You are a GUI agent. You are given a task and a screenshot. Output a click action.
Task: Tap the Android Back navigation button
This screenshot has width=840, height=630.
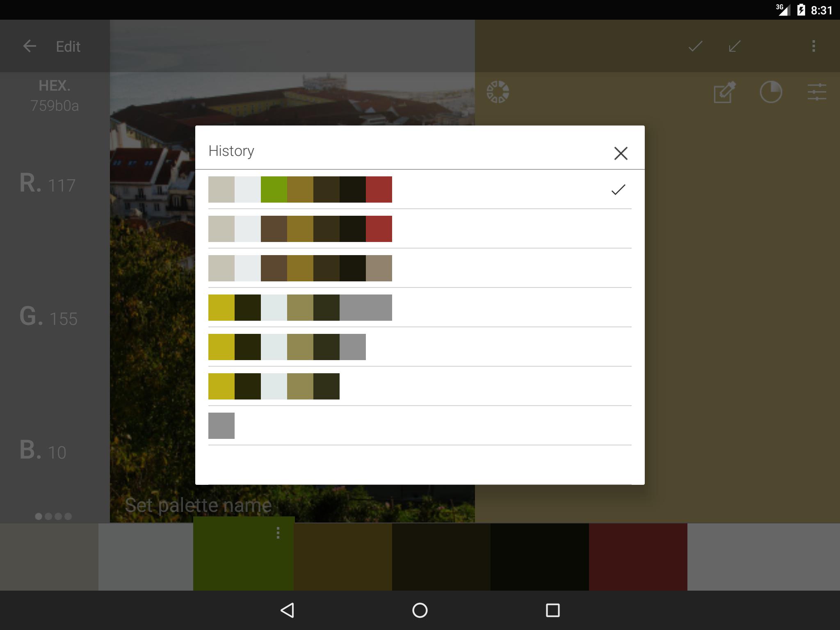[x=287, y=610]
